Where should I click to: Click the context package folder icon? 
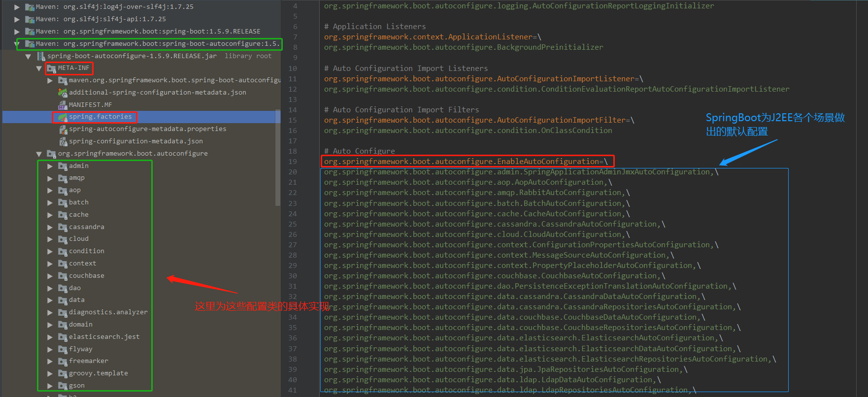tap(63, 264)
